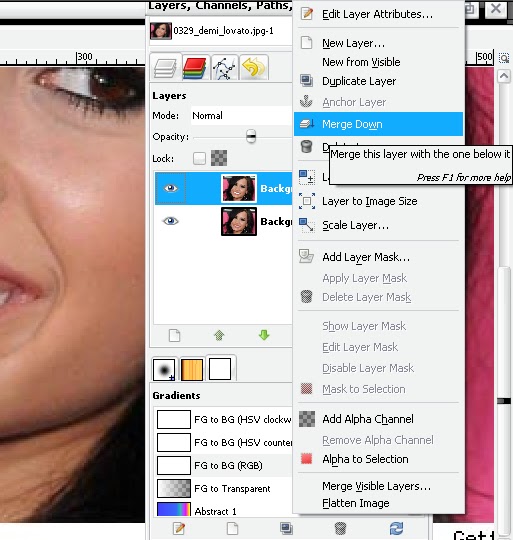Viewport: 513px width, 540px height.
Task: Open the Brushes tab with fuzzy brush icon
Action: [x=164, y=369]
